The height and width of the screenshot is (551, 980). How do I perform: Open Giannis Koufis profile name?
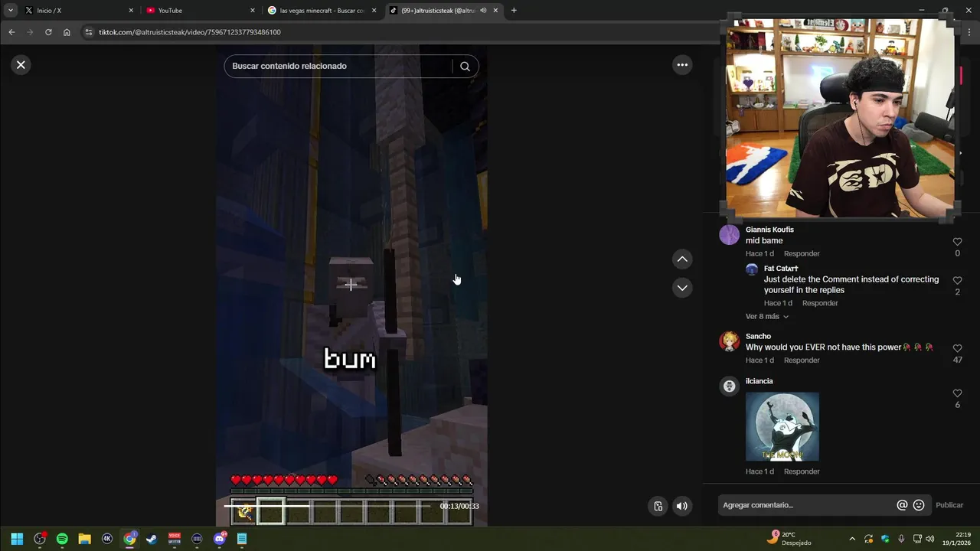769,230
